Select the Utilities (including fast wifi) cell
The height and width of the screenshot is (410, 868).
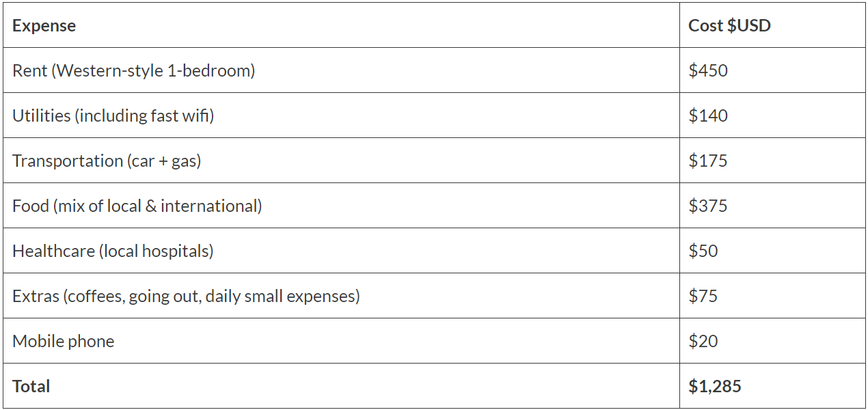[113, 115]
